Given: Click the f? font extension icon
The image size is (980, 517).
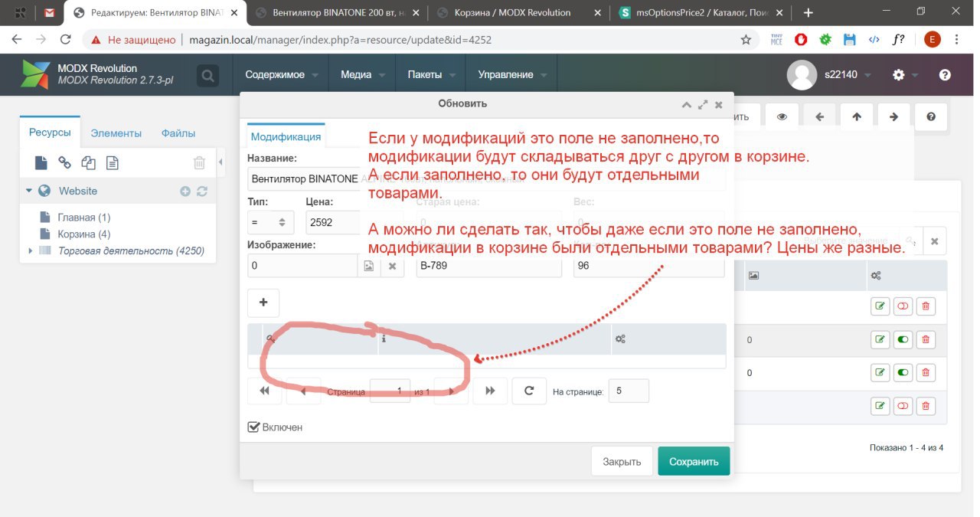Looking at the screenshot, I should (900, 40).
